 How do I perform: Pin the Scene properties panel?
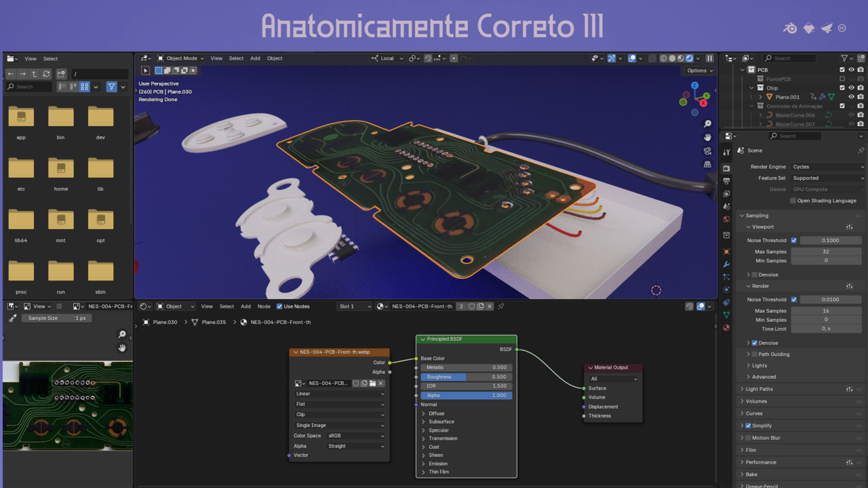point(861,150)
